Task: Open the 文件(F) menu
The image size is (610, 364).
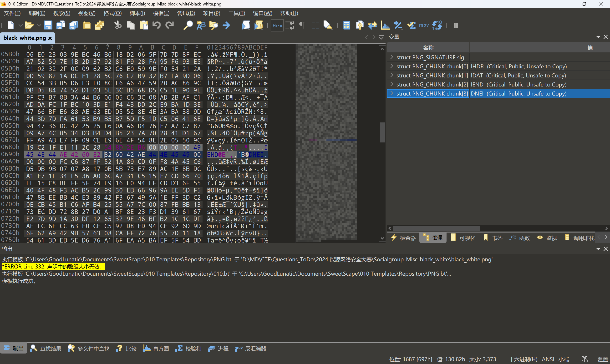Action: (x=12, y=13)
